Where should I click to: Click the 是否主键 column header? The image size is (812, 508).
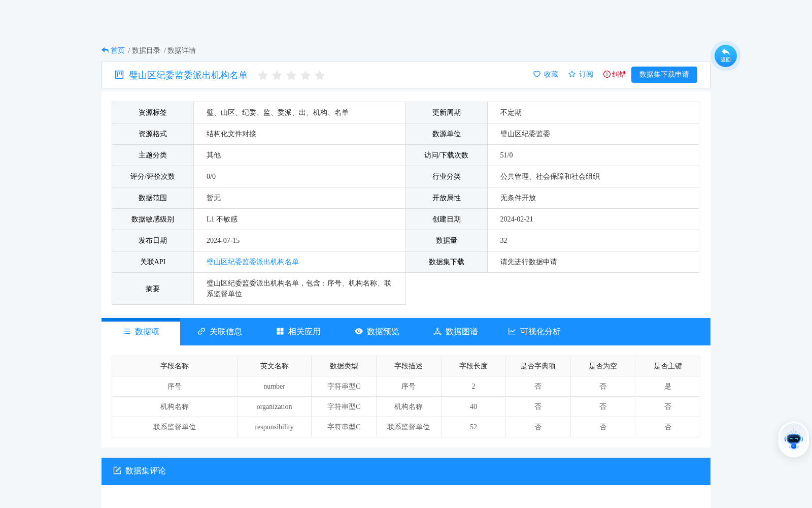(668, 366)
